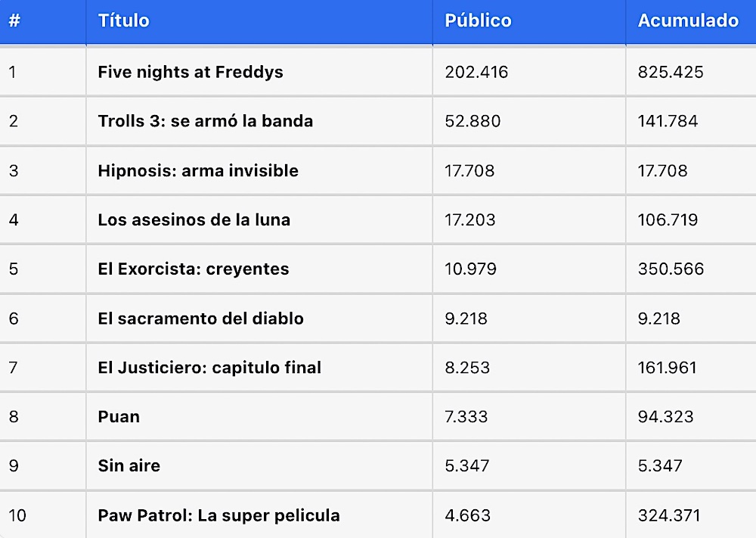756x538 pixels.
Task: Click the 350.566 acumulado value
Action: pyautogui.click(x=671, y=269)
